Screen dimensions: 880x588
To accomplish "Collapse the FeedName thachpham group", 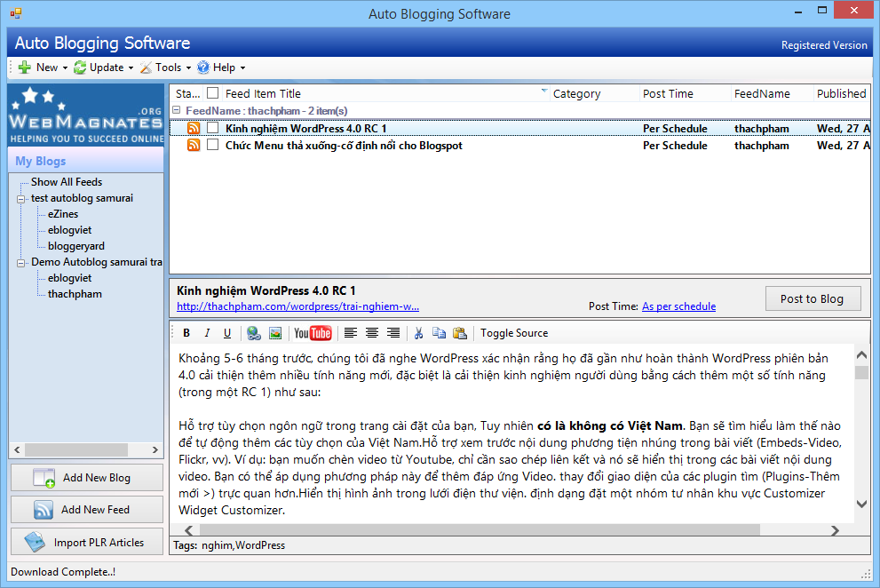I will click(x=176, y=110).
